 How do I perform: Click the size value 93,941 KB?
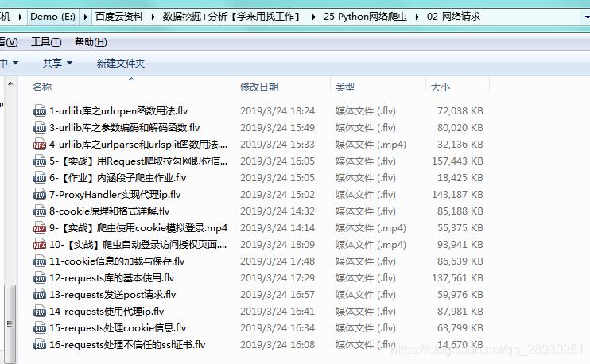pos(460,245)
